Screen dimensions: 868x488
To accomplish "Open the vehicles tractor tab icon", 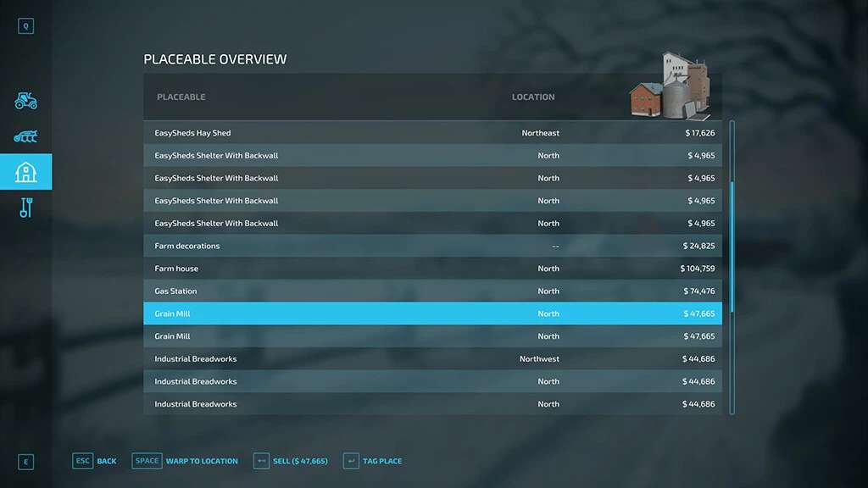I will click(25, 101).
